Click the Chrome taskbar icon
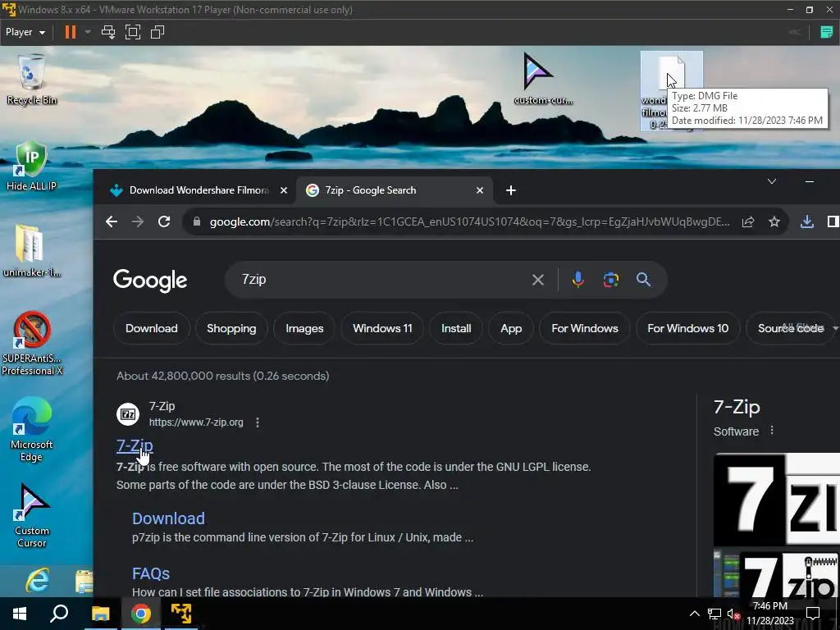The image size is (840, 630). [x=140, y=614]
